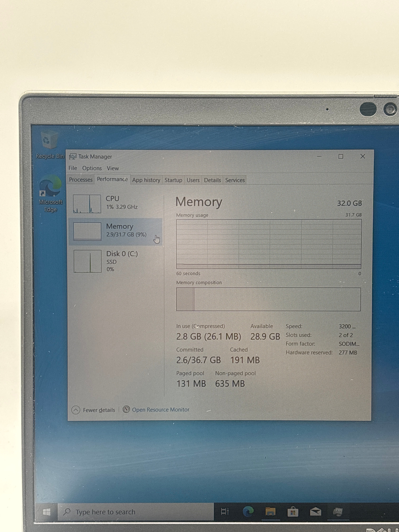
Task: Minimize the Task Manager window
Action: point(319,156)
